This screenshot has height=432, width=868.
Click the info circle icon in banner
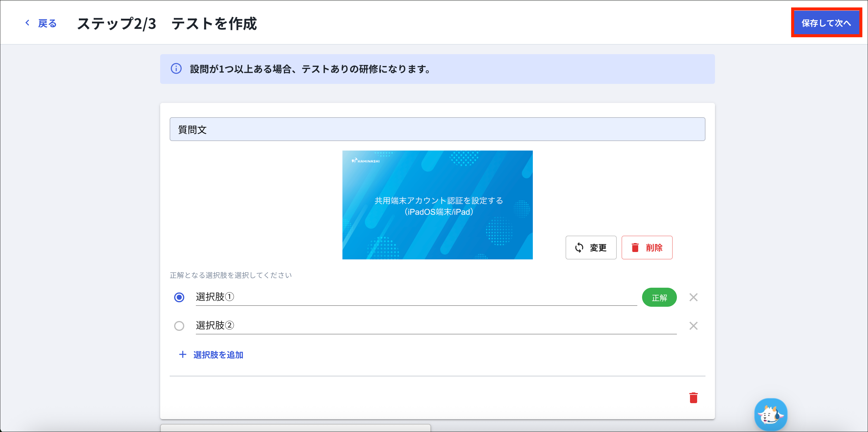pyautogui.click(x=176, y=69)
